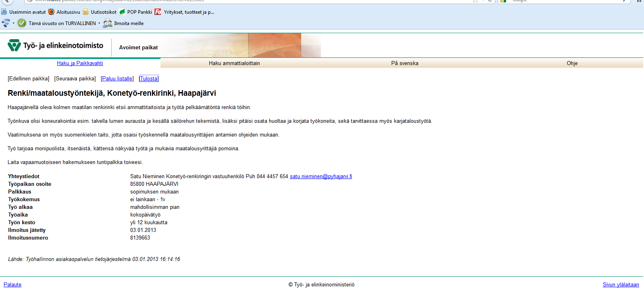Image resolution: width=644 pixels, height=303 pixels.
Task: Click the Työ- ja elinkeinotoimisto logo
Action: coord(55,46)
